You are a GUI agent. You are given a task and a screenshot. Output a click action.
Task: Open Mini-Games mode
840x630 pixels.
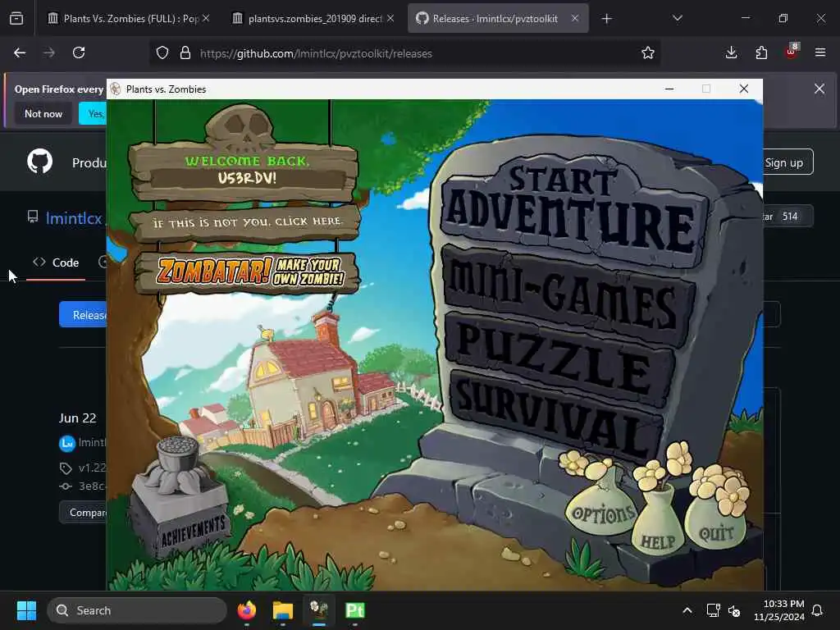click(x=568, y=294)
